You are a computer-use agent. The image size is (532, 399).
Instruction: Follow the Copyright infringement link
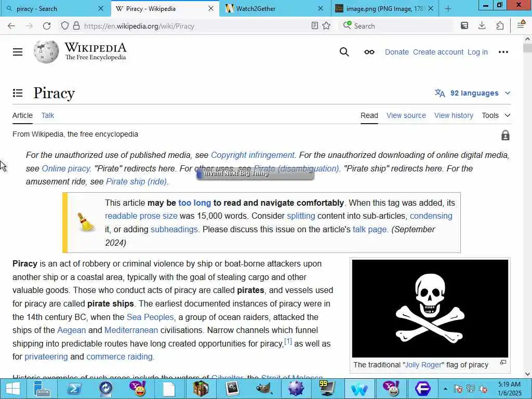pyautogui.click(x=253, y=155)
